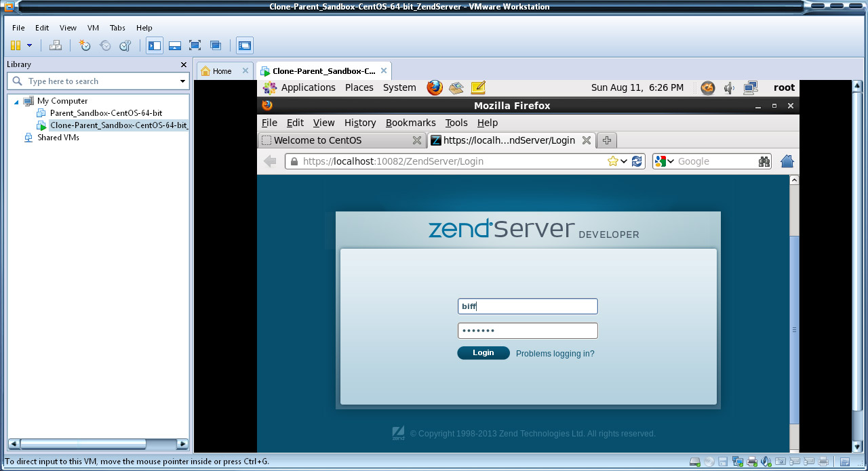This screenshot has height=471, width=868.
Task: Go to Firefox home page
Action: click(x=787, y=161)
